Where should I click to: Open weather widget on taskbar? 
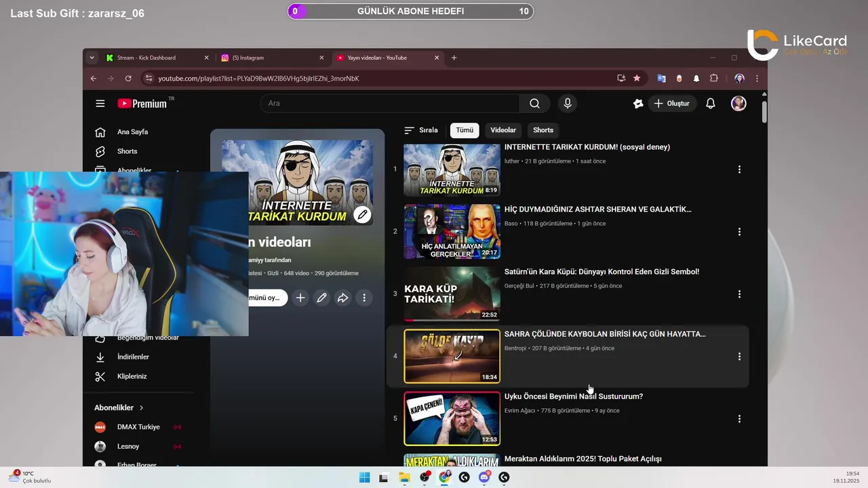30,477
